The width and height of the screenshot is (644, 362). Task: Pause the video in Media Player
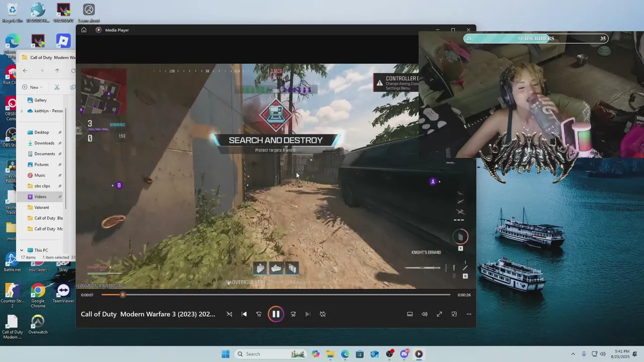[x=276, y=314]
